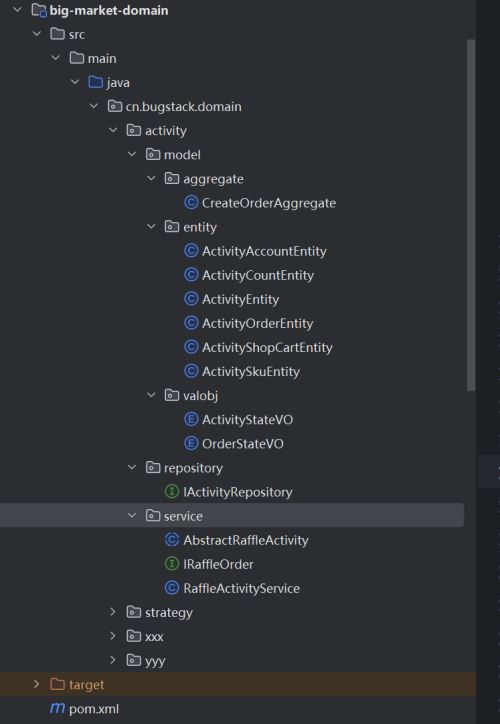Viewport: 500px width, 724px height.
Task: Click the IRaffleOrder interface icon
Action: pos(172,564)
